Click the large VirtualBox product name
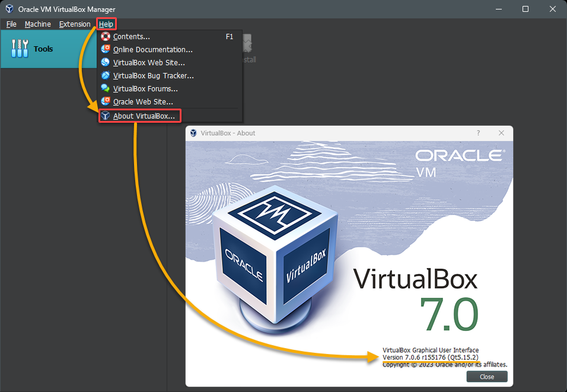The width and height of the screenshot is (567, 392). pyautogui.click(x=415, y=279)
